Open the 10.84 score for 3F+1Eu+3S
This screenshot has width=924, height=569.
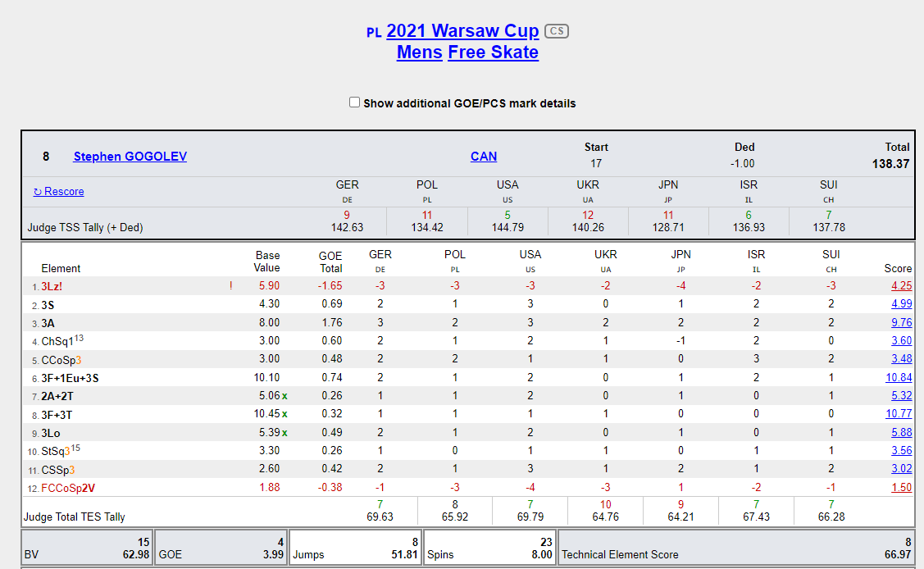899,378
